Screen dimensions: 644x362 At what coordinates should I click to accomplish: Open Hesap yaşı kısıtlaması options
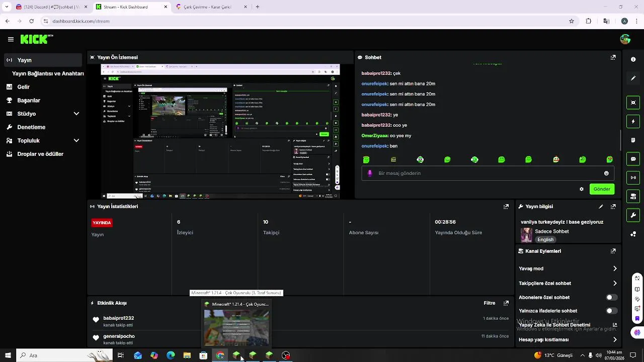[568, 339]
